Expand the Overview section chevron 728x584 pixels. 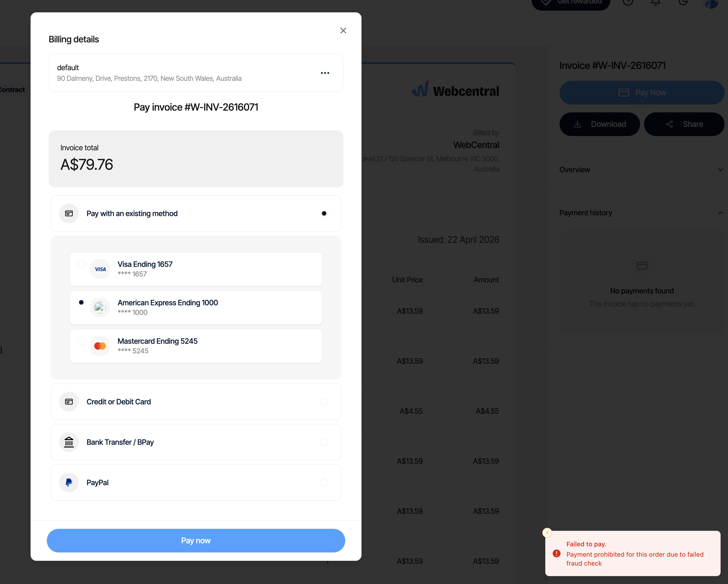click(720, 170)
